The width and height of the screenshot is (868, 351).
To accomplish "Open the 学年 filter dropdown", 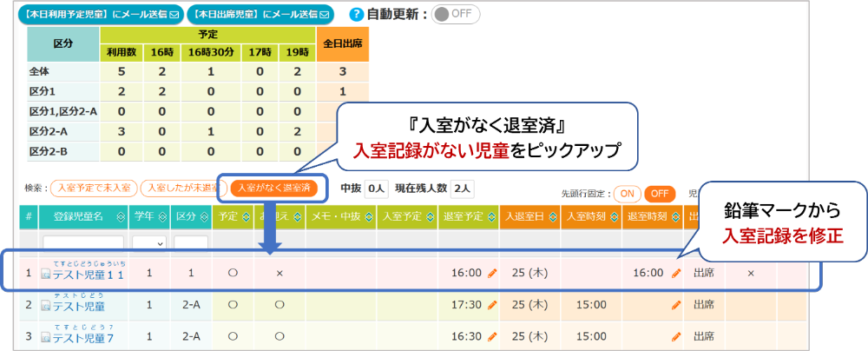I will pos(148,243).
